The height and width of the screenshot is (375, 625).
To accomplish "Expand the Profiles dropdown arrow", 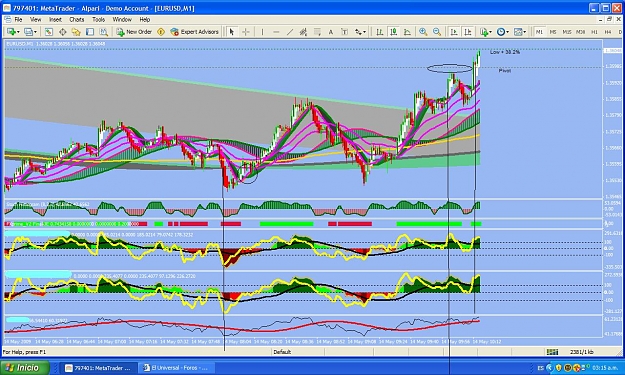I will coord(35,32).
